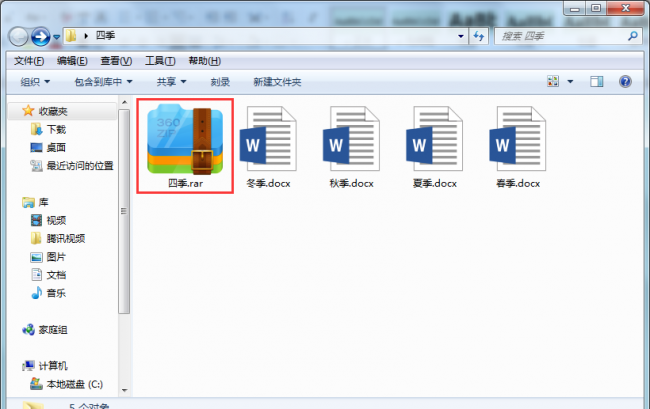This screenshot has width=650, height=409.
Task: Click the folder icon in address bar
Action: [71, 36]
